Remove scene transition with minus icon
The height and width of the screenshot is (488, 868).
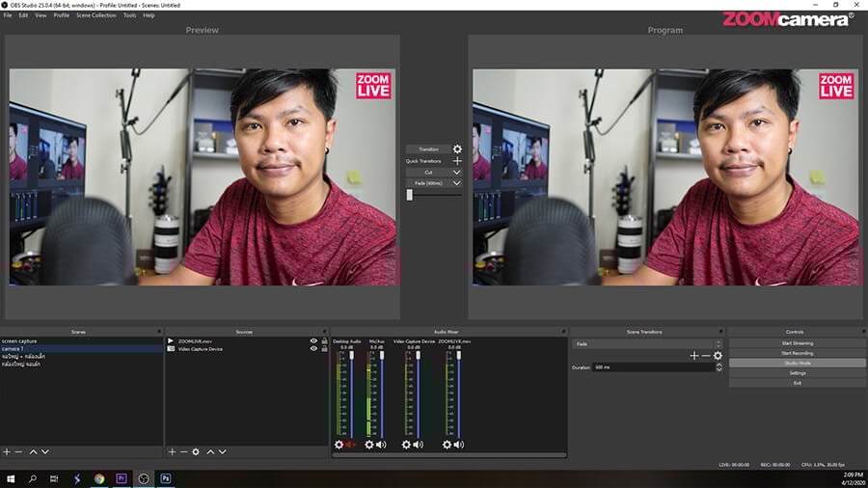pos(706,356)
